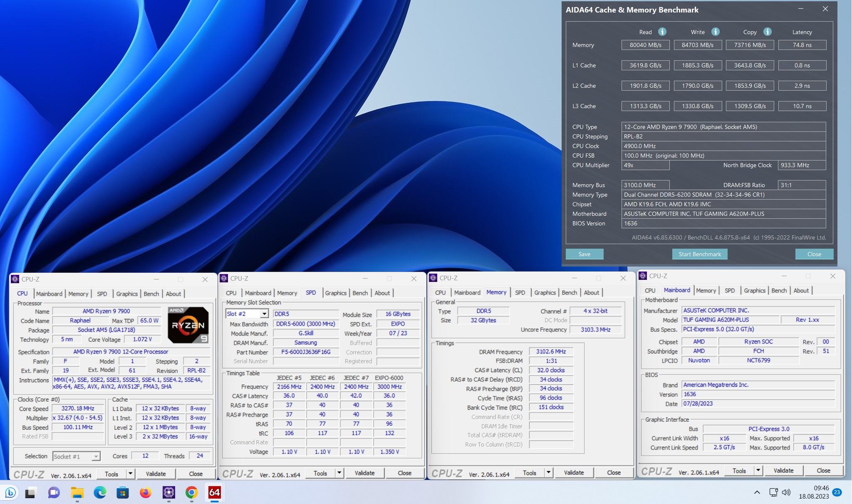Open the Socket #1 selection dropdown
Viewport: 852px width, 504px height.
coord(96,457)
